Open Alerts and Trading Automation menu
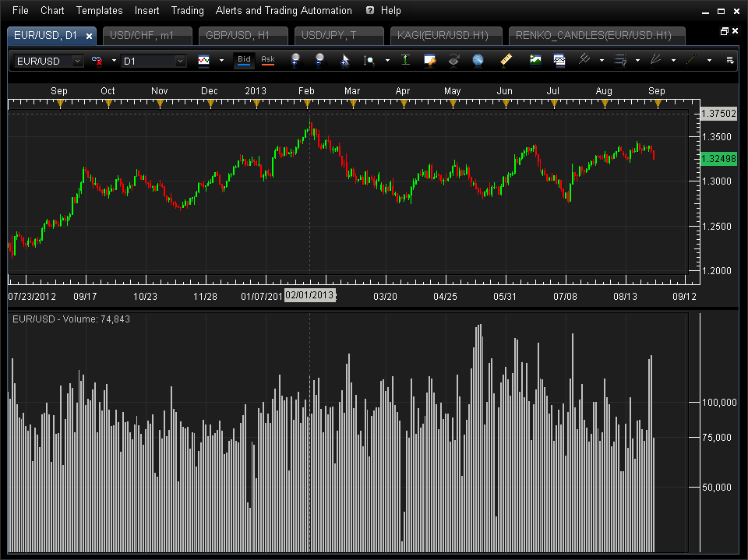 (284, 10)
